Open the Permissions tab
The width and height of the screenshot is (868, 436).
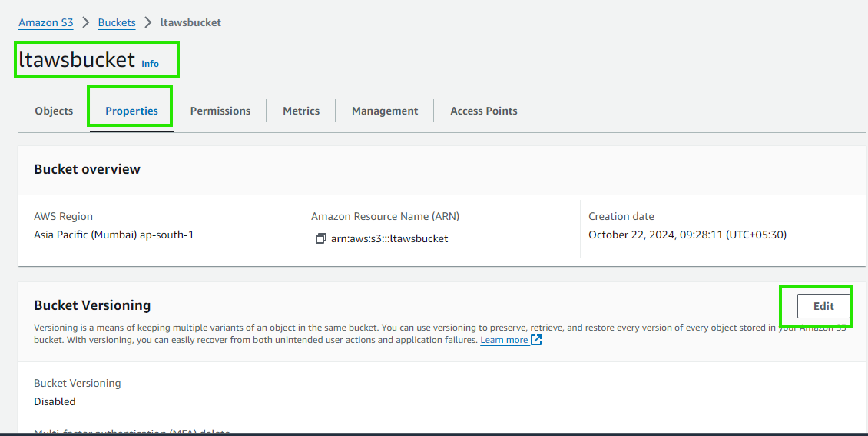pyautogui.click(x=220, y=111)
